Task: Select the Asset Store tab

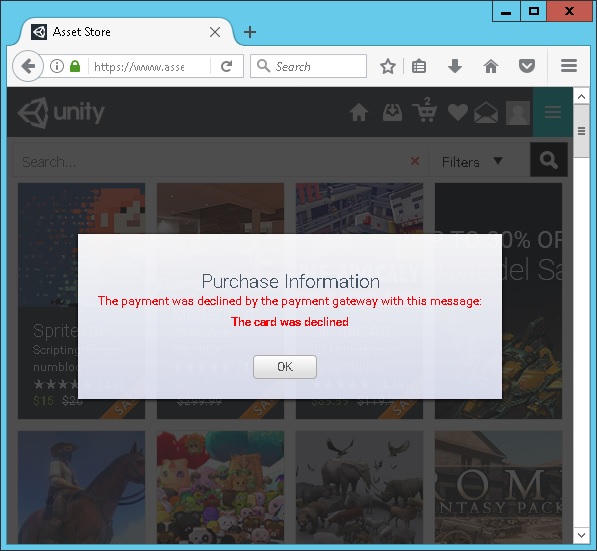Action: 126,32
